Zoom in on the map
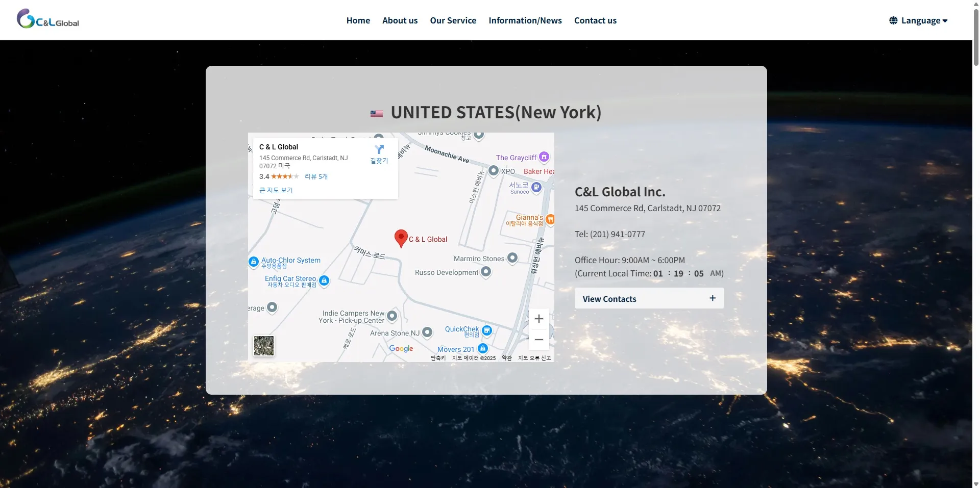 (538, 319)
